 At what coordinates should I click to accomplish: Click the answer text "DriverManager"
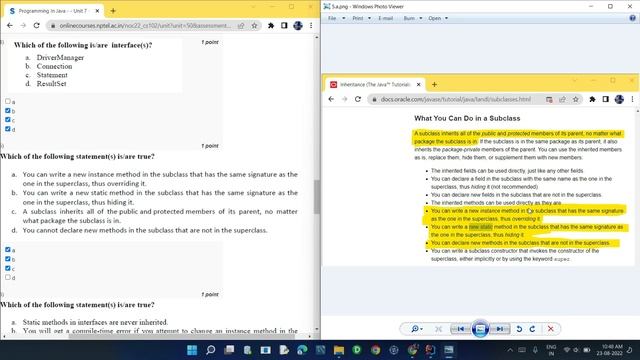60,58
